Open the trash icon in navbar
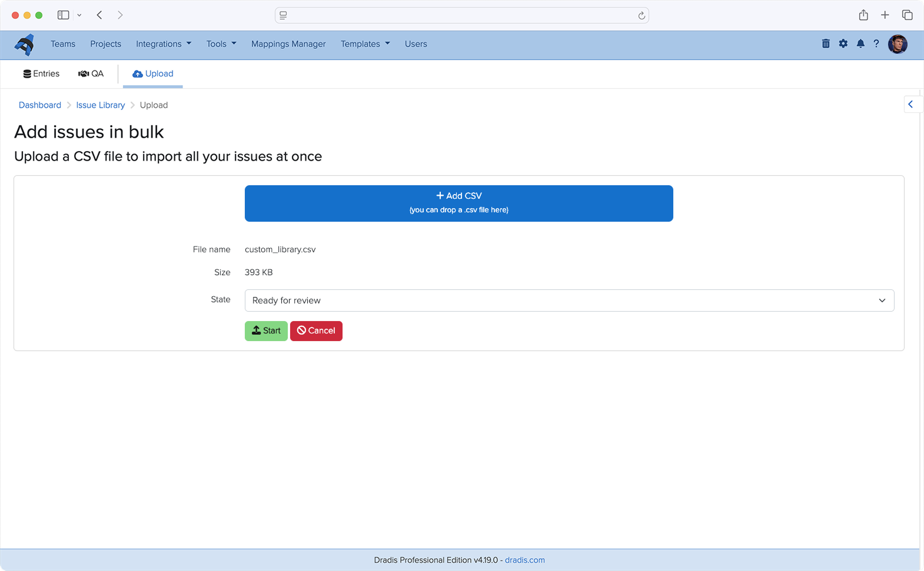Image resolution: width=924 pixels, height=571 pixels. coord(826,44)
